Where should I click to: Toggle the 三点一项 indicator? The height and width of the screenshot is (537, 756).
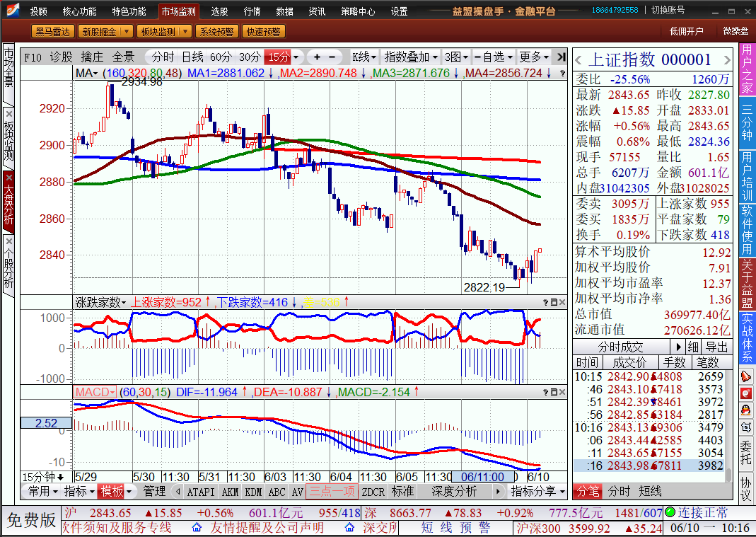coord(332,492)
